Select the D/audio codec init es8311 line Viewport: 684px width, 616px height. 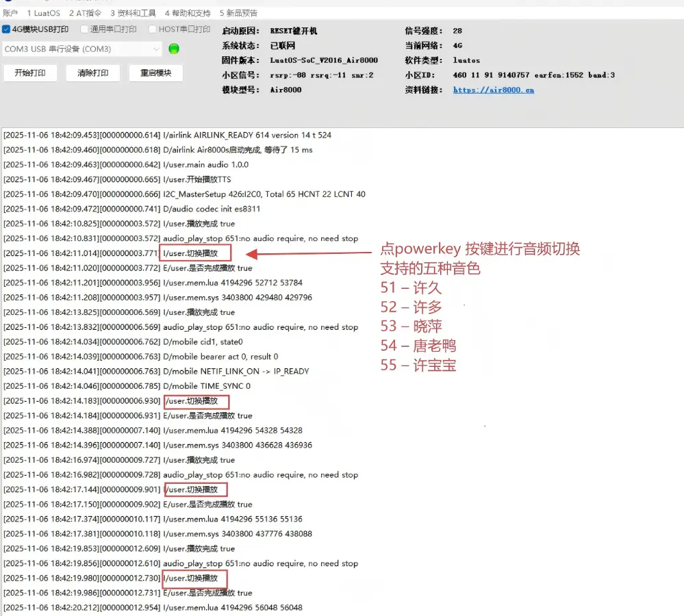coord(131,209)
